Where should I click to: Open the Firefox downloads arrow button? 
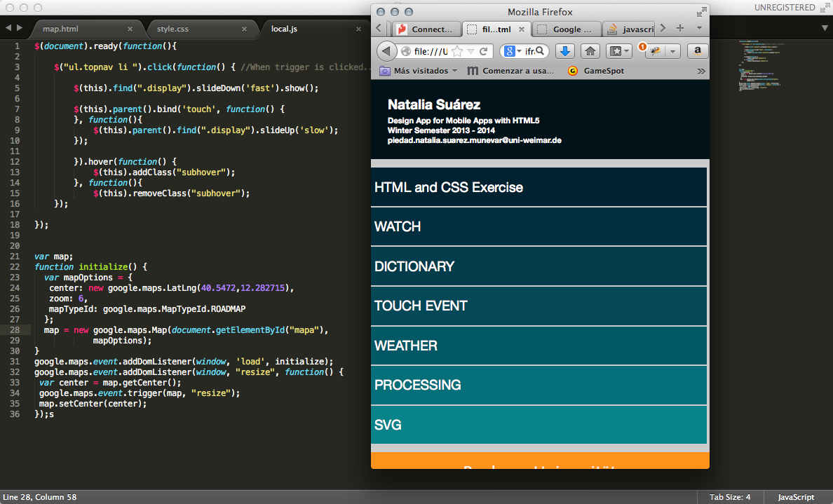click(x=566, y=51)
